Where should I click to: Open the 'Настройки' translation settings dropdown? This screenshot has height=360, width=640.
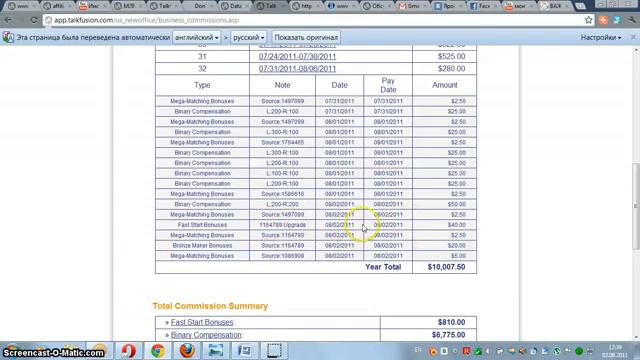click(x=601, y=37)
